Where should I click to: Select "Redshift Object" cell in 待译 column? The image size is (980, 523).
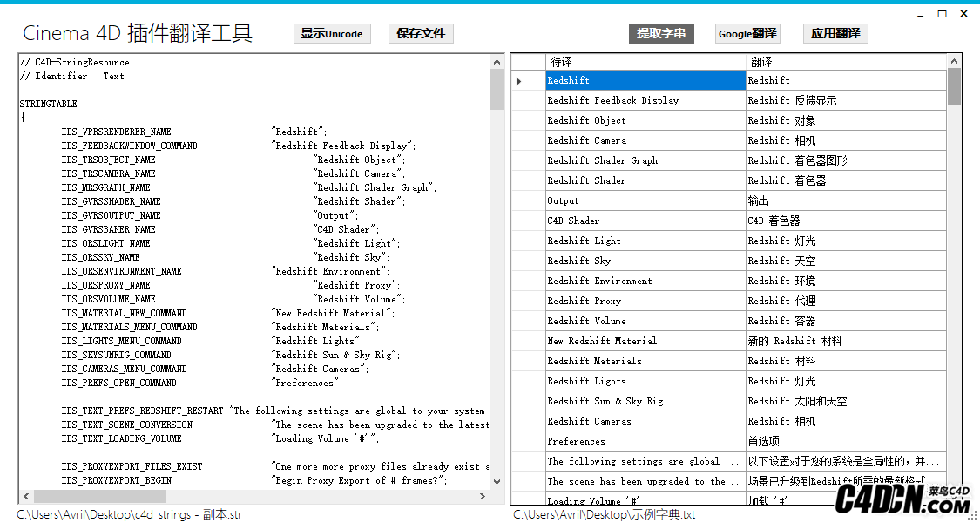point(646,121)
